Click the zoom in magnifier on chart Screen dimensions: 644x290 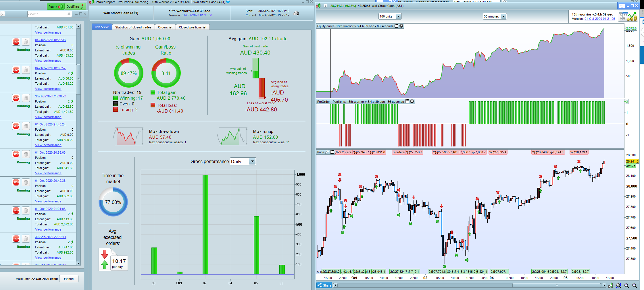635,285
